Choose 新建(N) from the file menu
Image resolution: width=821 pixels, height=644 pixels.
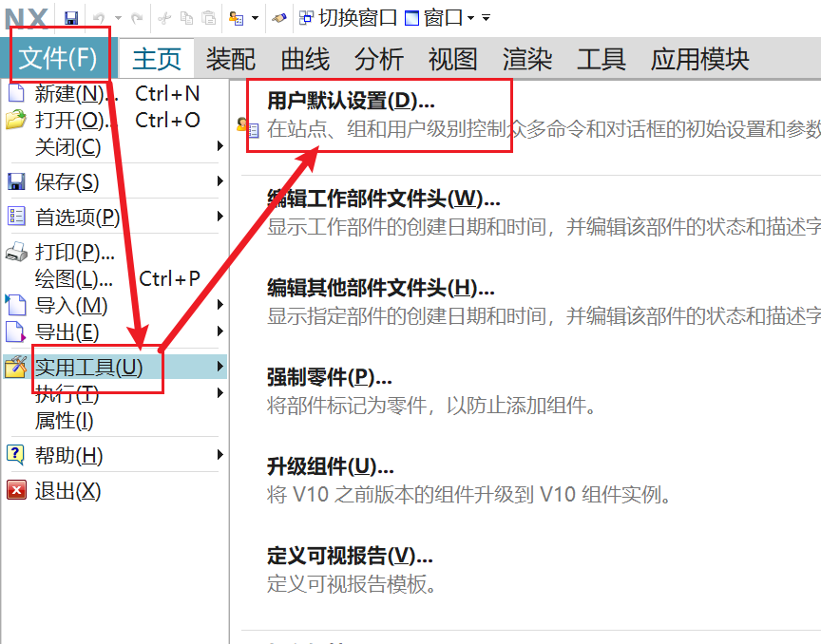pyautogui.click(x=114, y=94)
